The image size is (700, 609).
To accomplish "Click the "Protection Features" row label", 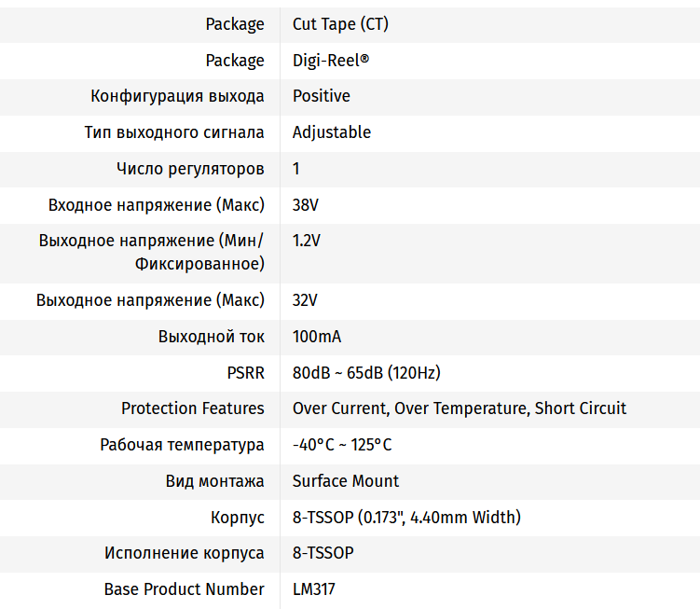I will 193,408.
